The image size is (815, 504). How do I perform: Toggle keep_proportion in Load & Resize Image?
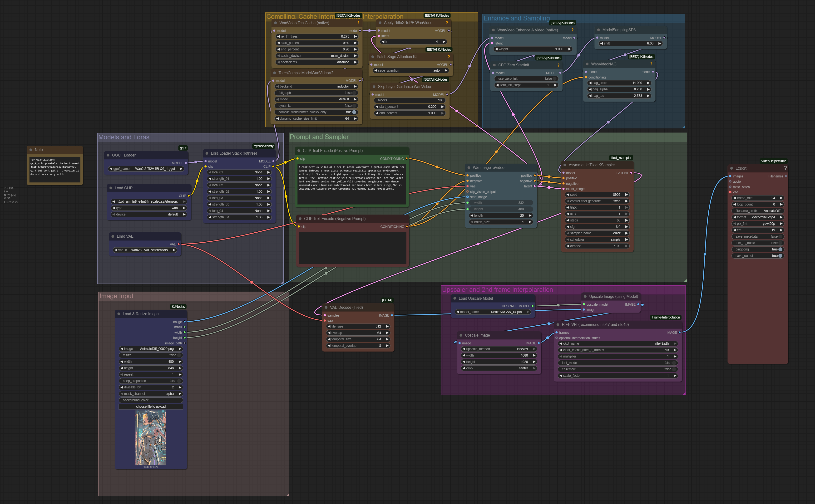point(151,381)
